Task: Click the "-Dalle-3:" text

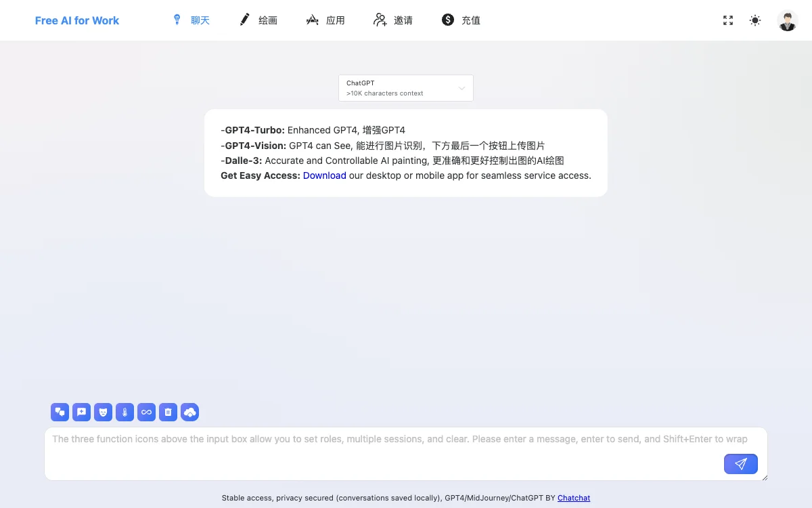Action: tap(242, 161)
